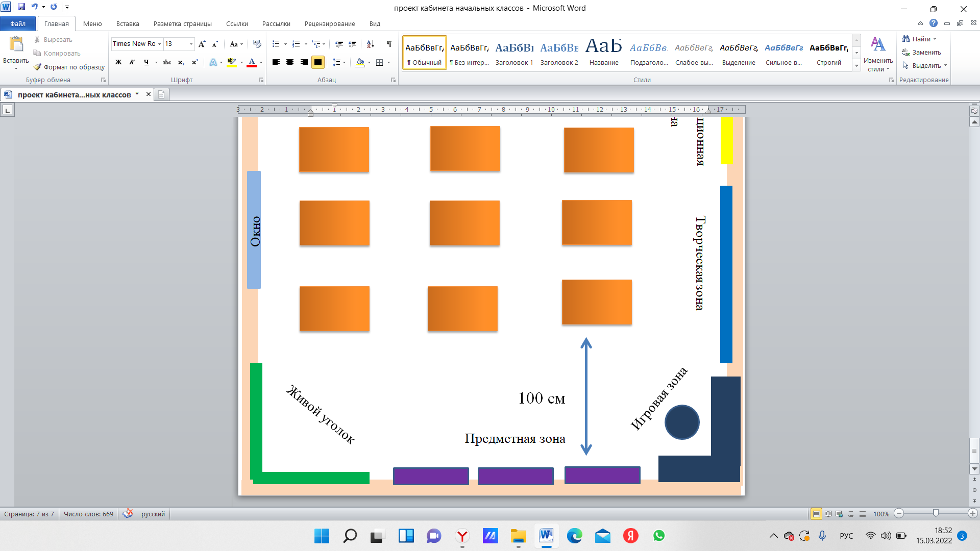
Task: Expand the Найти search dropdown arrow
Action: (x=935, y=39)
